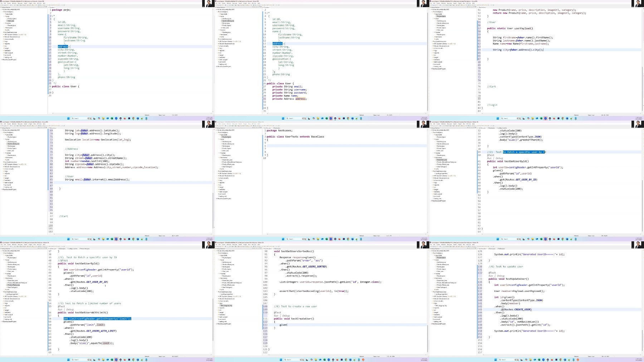Click Debug link above testGetUsersWithLimit()
Image resolution: width=644 pixels, height=362 pixels.
[x=70, y=309]
